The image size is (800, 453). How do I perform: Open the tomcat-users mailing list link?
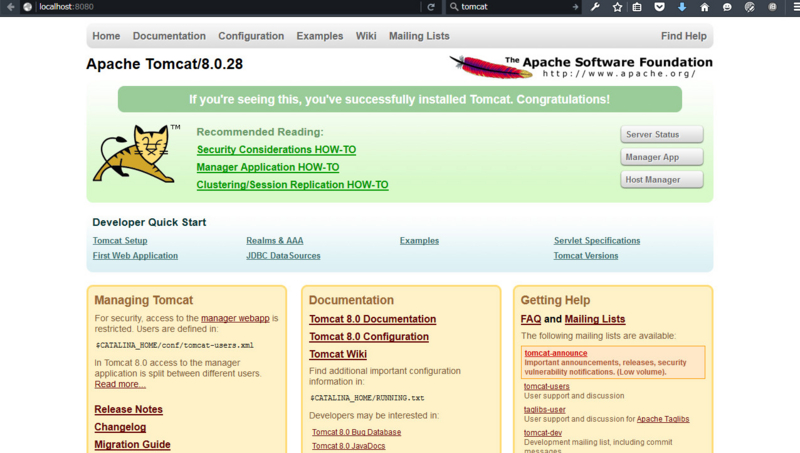coord(546,387)
